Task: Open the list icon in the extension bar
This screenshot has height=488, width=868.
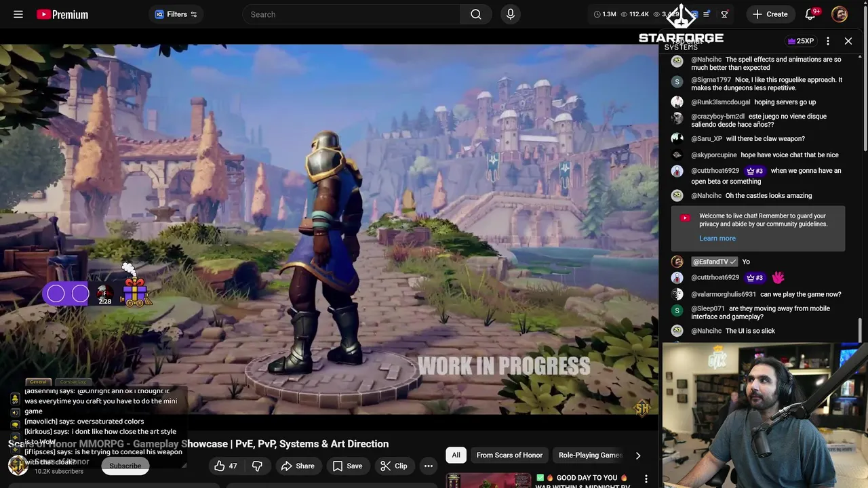Action: click(x=707, y=14)
